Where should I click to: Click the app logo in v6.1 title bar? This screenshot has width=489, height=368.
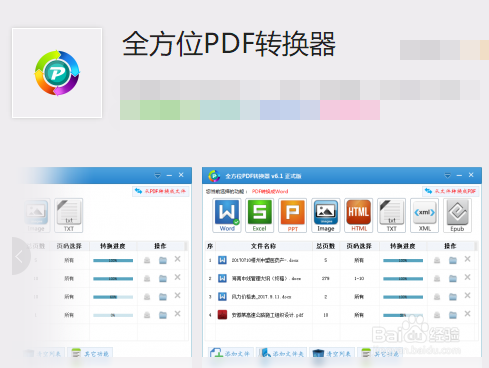point(214,176)
